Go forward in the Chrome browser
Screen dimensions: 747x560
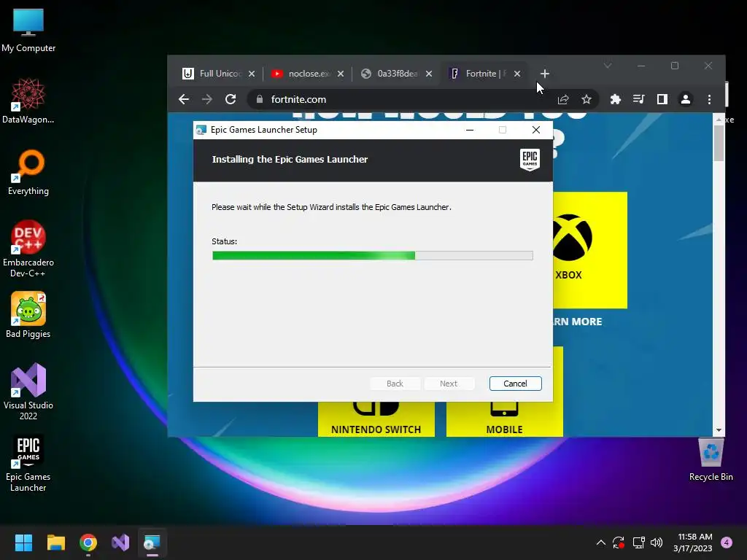pyautogui.click(x=206, y=99)
